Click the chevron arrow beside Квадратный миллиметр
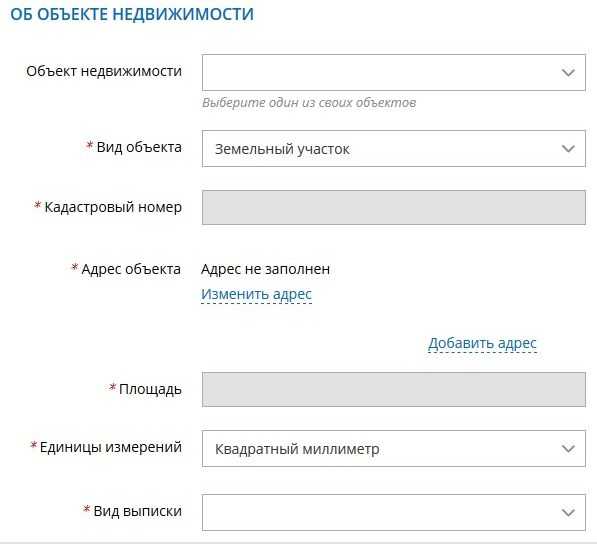The height and width of the screenshot is (544, 597). click(568, 449)
